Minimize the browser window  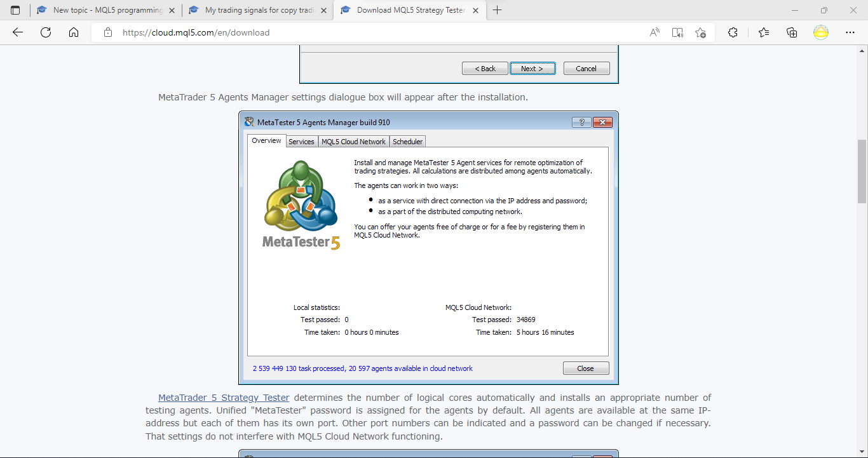(795, 10)
